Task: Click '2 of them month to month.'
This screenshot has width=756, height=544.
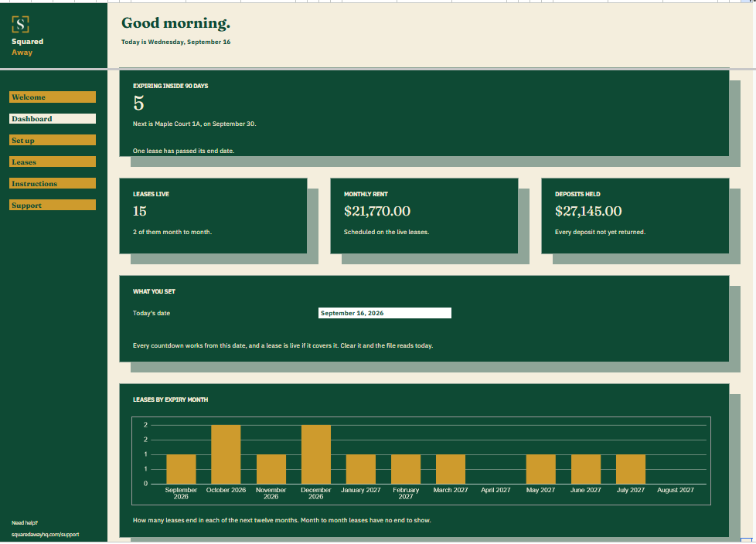Action: pos(172,232)
